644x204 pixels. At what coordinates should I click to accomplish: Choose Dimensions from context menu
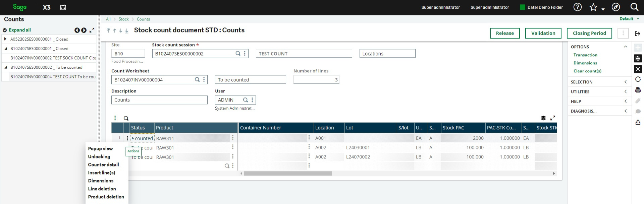click(101, 181)
